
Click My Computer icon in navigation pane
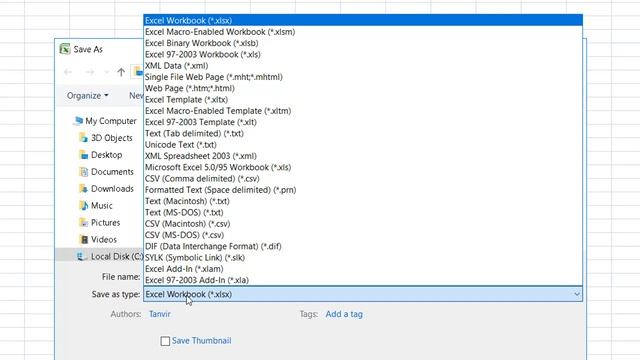[x=78, y=121]
